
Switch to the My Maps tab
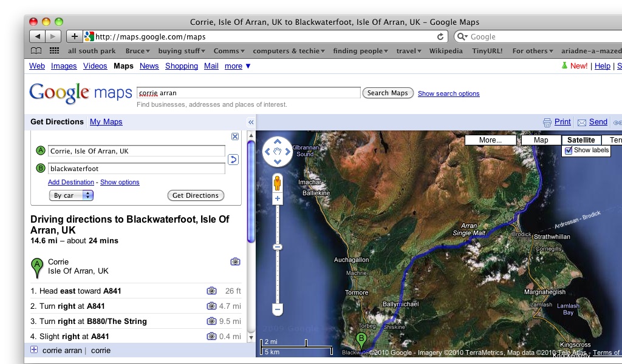coord(106,122)
